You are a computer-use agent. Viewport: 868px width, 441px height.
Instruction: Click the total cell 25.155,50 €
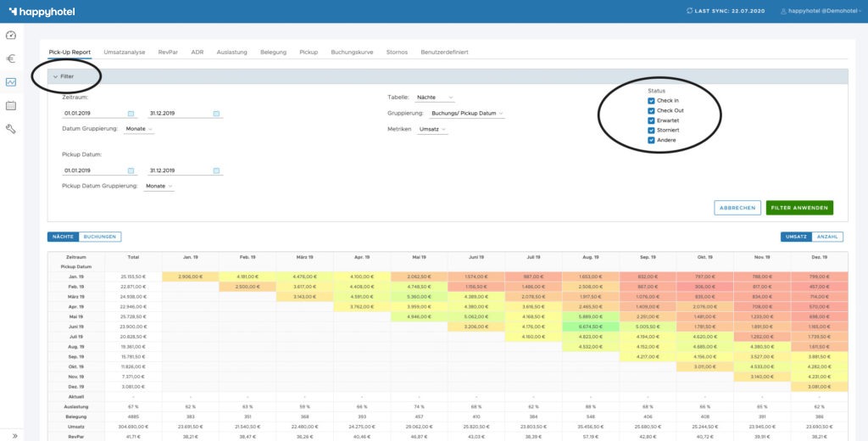133,276
